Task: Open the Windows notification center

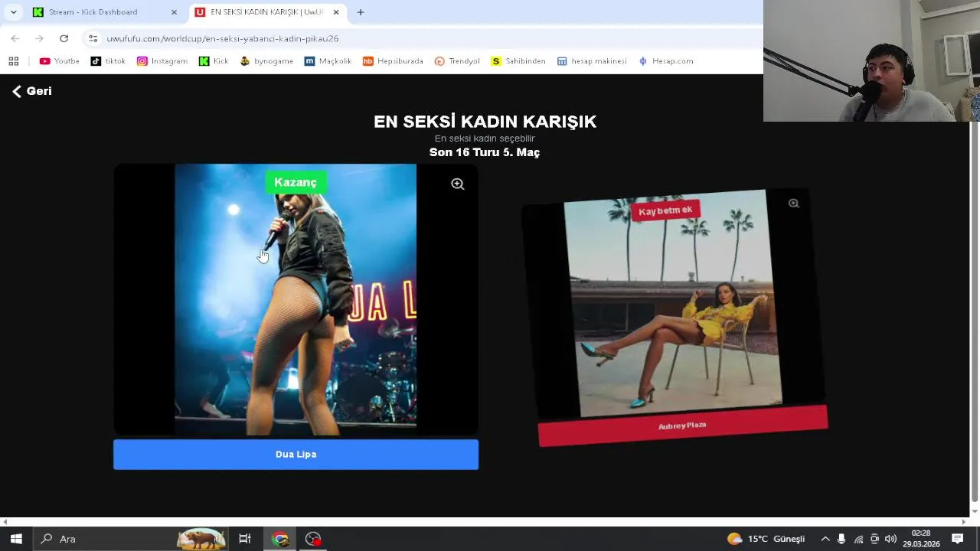Action: (957, 539)
